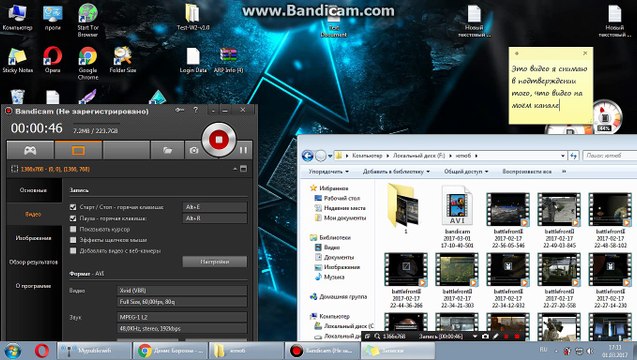Toggle the Pause hotkey checkbox
The height and width of the screenshot is (360, 637).
coord(73,218)
